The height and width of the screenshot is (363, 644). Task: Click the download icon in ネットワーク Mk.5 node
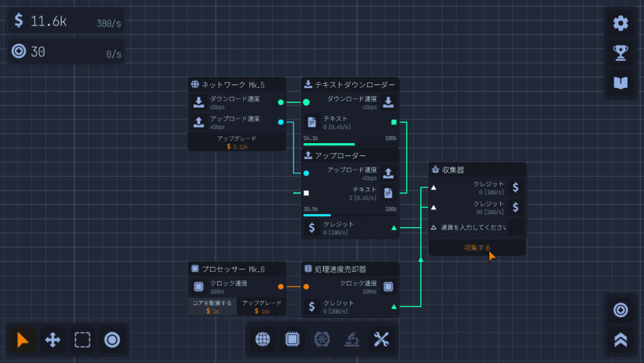(198, 102)
